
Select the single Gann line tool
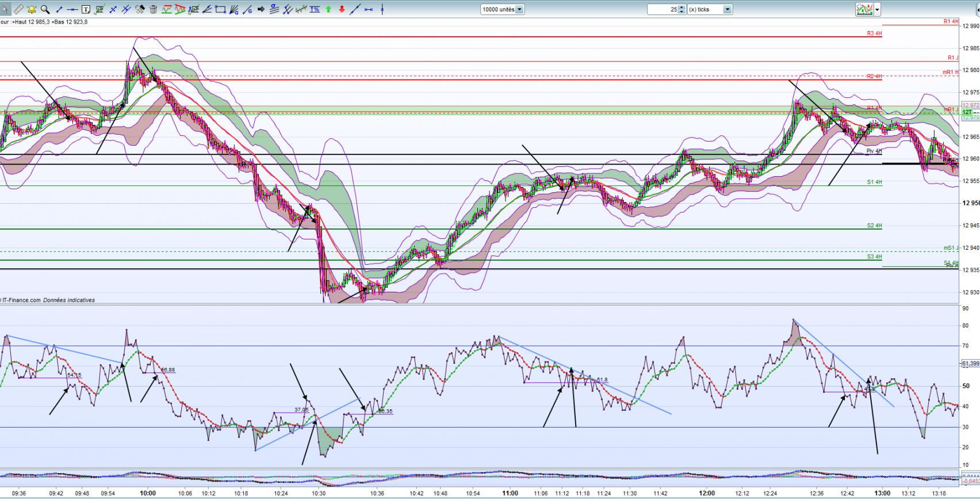click(248, 9)
